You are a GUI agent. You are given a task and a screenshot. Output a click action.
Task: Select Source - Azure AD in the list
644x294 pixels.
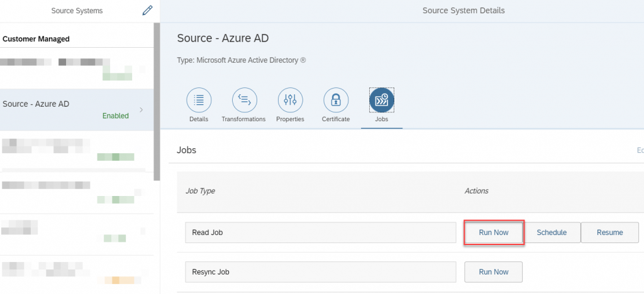(x=77, y=110)
